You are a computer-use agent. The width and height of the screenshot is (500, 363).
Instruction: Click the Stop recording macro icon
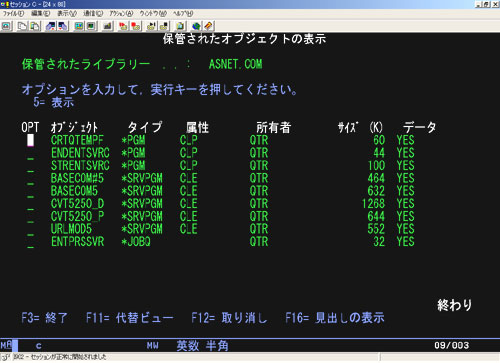point(136,26)
